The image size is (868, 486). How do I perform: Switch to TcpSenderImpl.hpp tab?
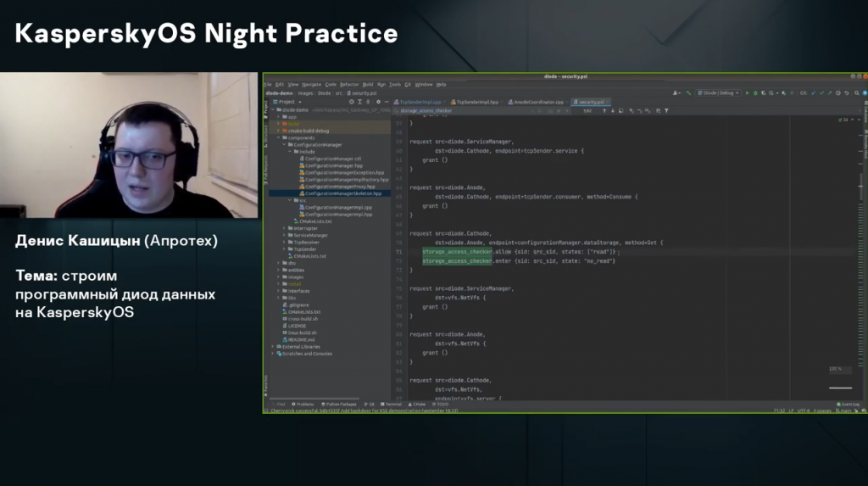[x=477, y=102]
